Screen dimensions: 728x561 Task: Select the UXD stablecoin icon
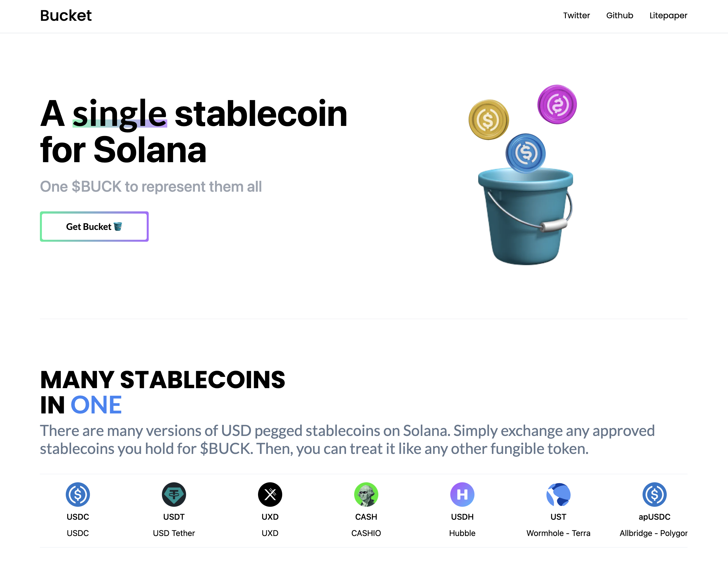(270, 495)
